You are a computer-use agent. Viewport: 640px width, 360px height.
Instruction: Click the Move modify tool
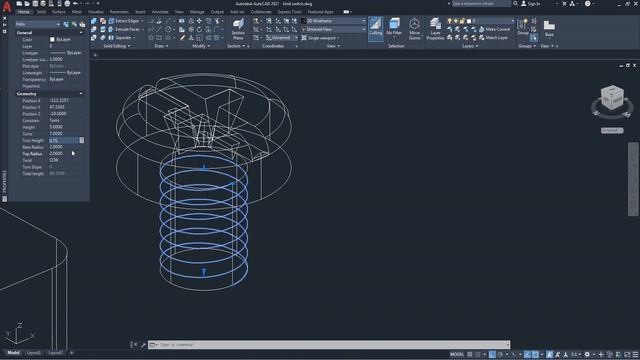tap(199, 21)
